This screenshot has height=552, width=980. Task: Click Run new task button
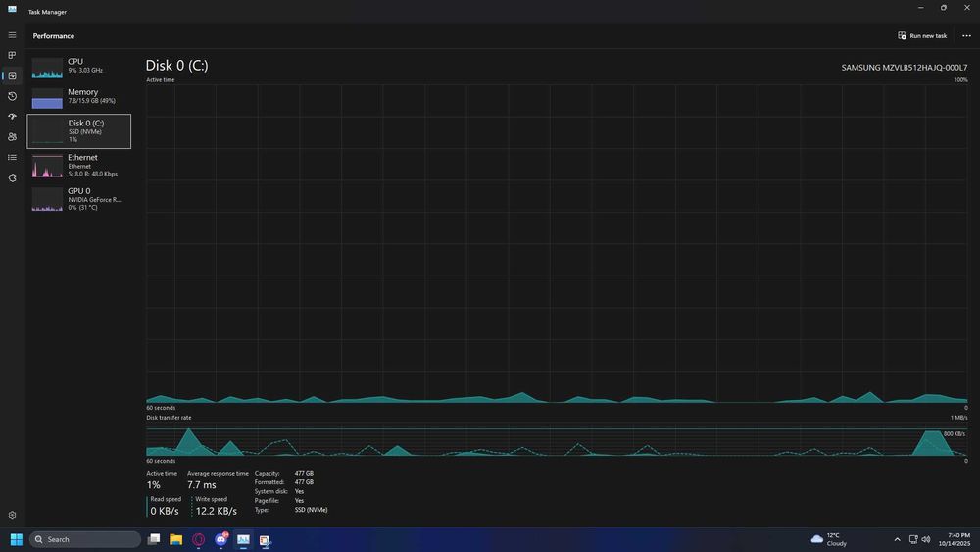point(922,35)
